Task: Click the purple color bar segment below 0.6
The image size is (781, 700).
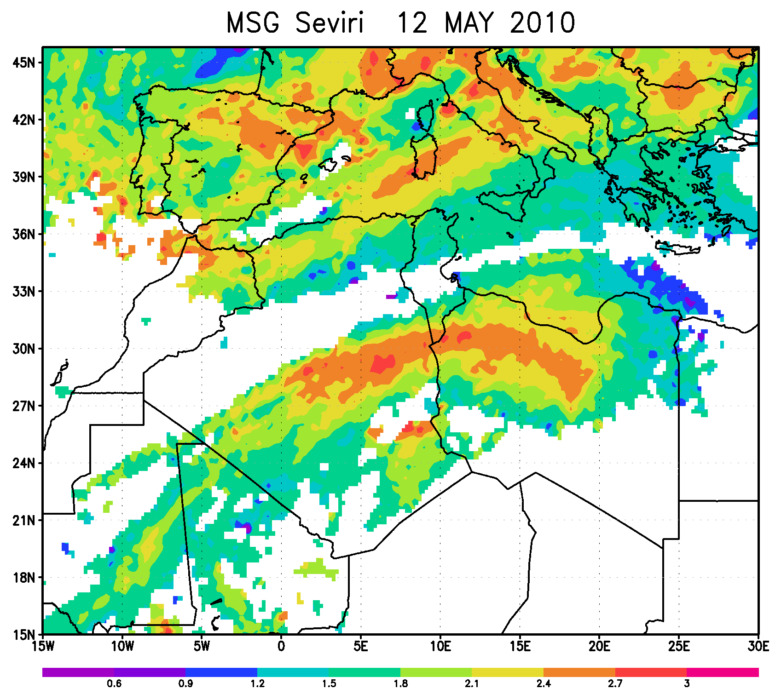Action: tap(78, 672)
